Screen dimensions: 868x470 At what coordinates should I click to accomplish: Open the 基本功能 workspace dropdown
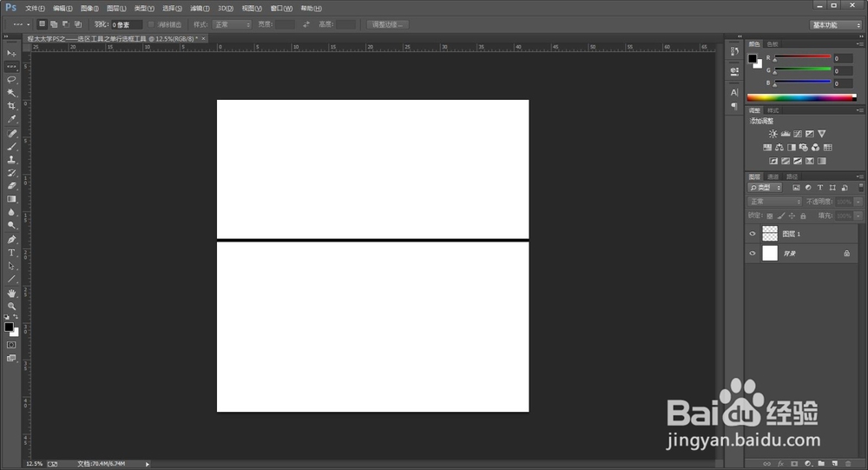[x=836, y=25]
